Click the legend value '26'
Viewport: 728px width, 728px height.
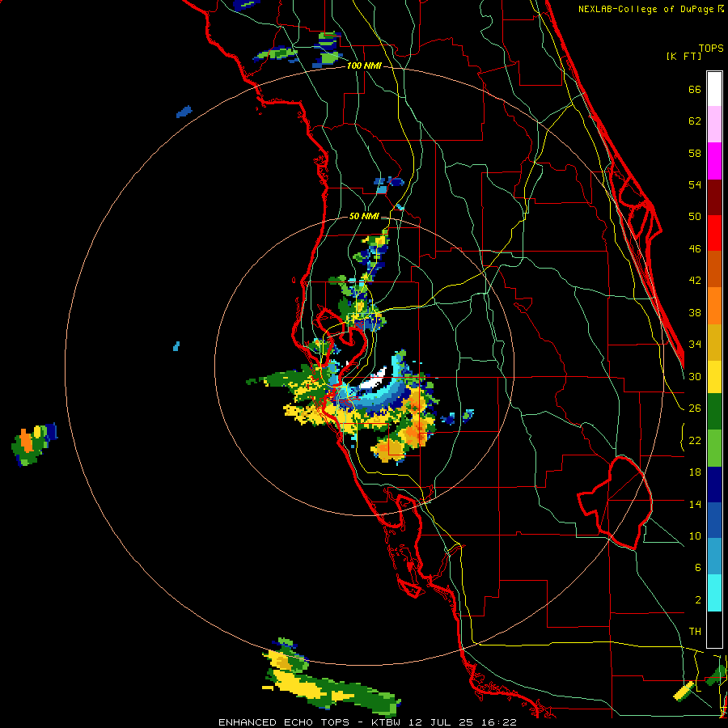(x=695, y=408)
